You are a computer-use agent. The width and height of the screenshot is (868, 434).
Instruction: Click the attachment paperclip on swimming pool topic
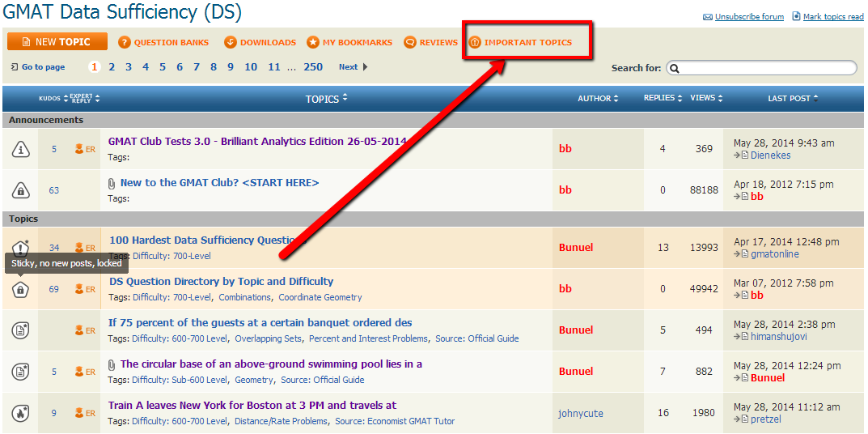112,364
